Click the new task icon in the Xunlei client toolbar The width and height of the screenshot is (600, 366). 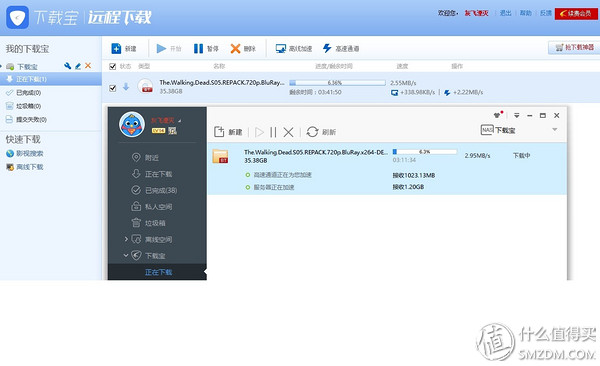coord(219,132)
